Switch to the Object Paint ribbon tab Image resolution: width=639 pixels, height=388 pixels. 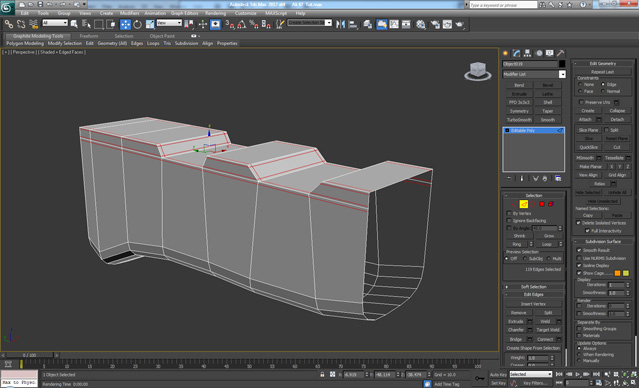point(162,36)
